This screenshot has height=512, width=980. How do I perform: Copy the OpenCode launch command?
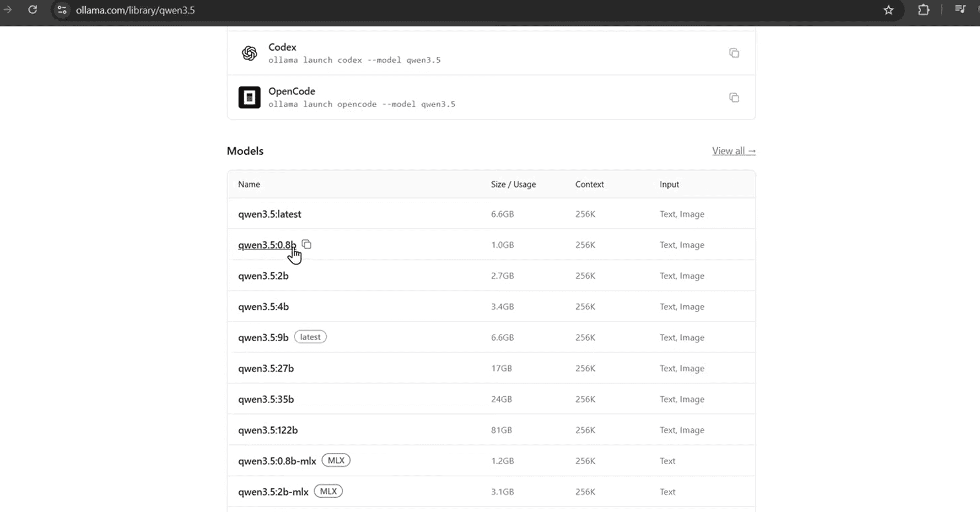(x=734, y=98)
